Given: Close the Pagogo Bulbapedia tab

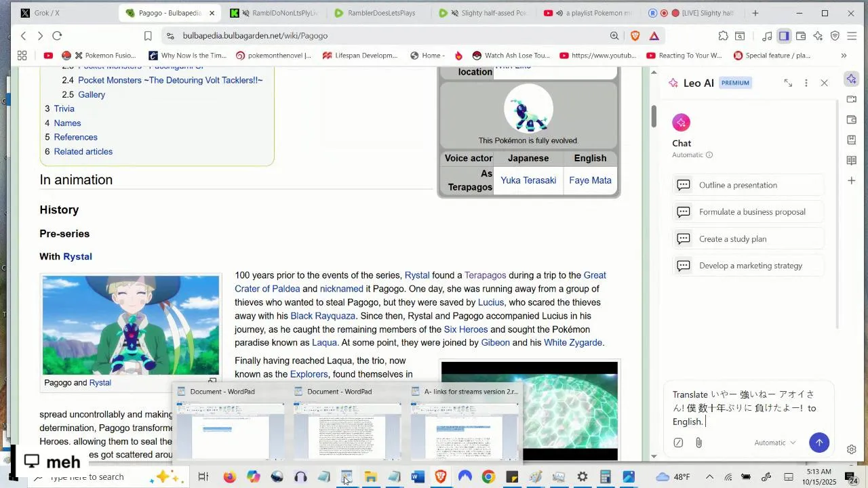Looking at the screenshot, I should pos(212,13).
